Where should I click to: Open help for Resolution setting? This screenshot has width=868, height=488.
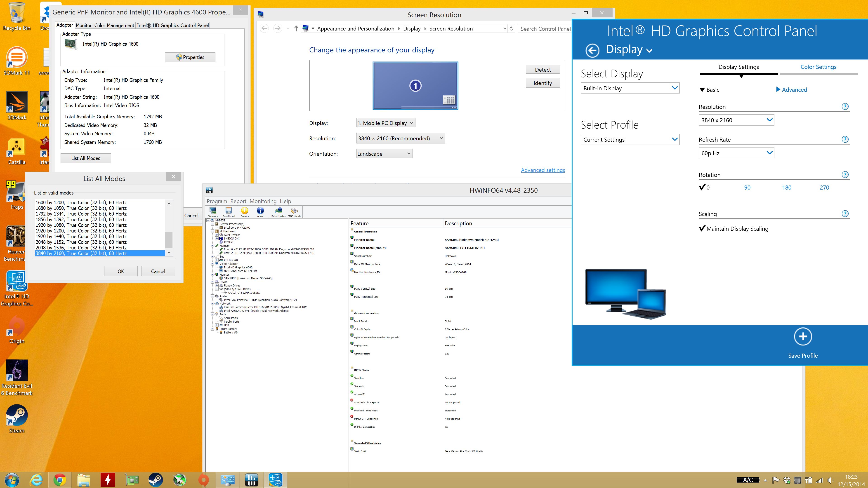click(x=845, y=106)
